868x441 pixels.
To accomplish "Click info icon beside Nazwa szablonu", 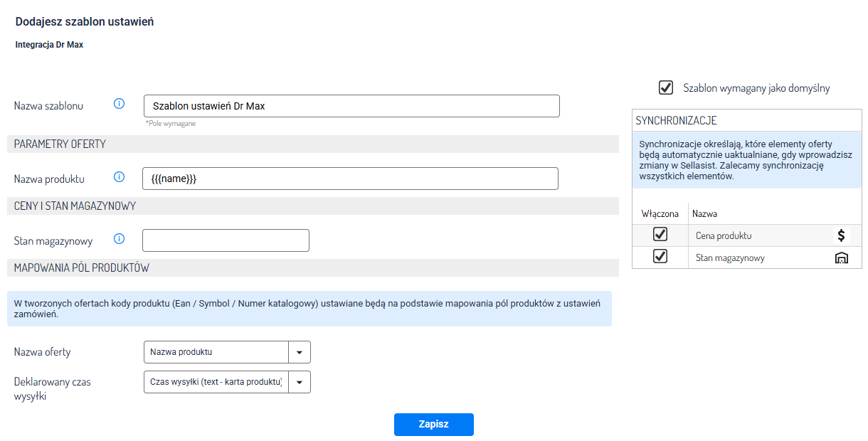I will 120,105.
